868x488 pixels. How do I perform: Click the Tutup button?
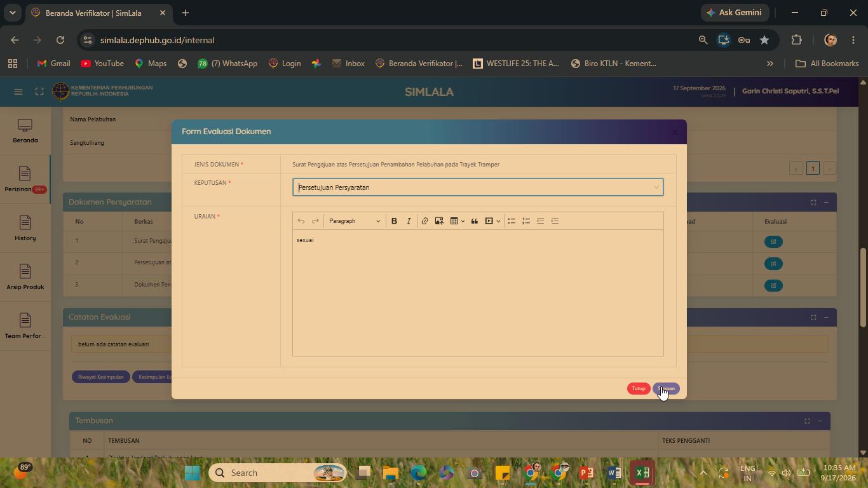(639, 389)
